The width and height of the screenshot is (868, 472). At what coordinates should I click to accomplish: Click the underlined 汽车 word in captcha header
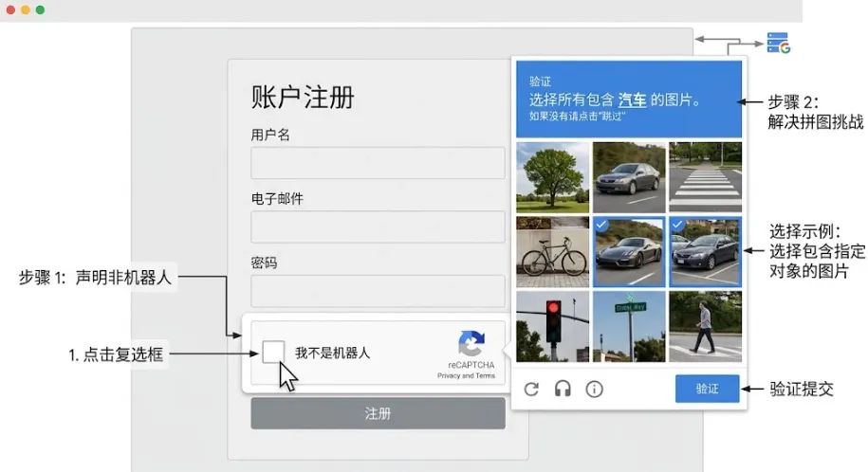click(x=632, y=100)
